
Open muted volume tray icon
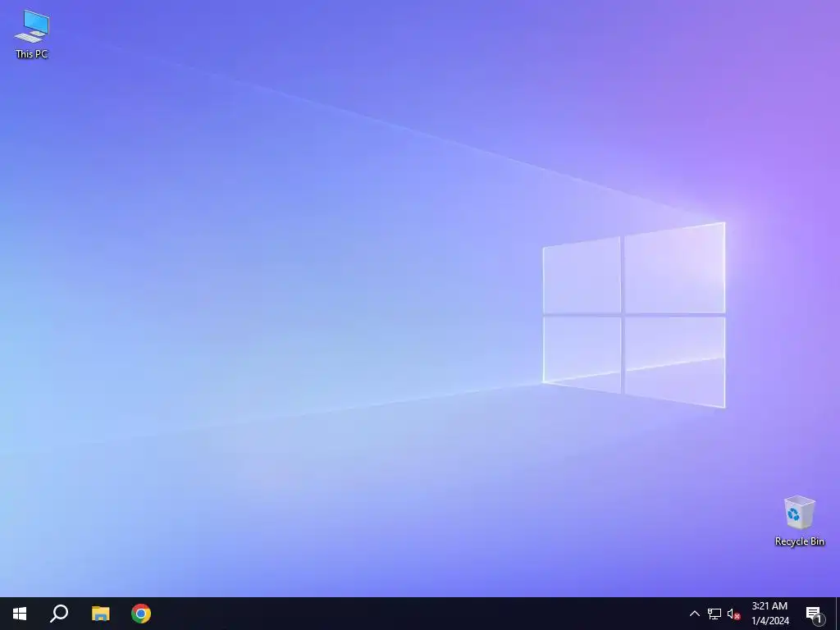click(x=733, y=614)
